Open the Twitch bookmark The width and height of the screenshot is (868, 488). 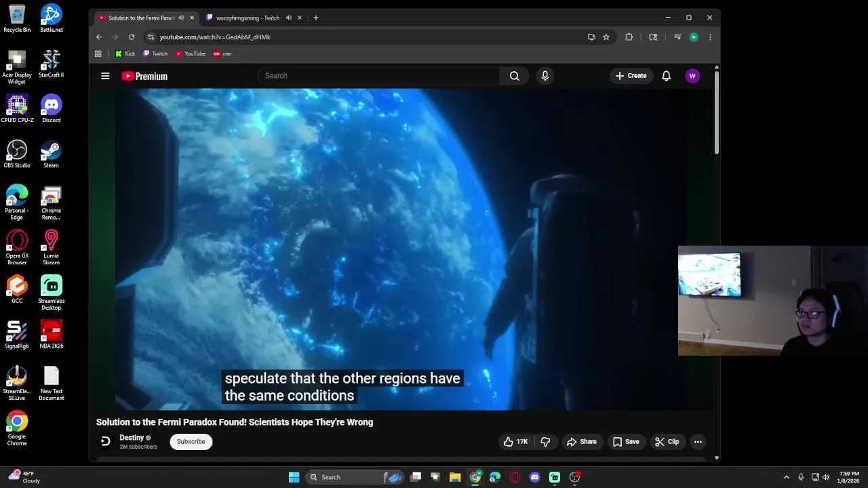tap(155, 54)
